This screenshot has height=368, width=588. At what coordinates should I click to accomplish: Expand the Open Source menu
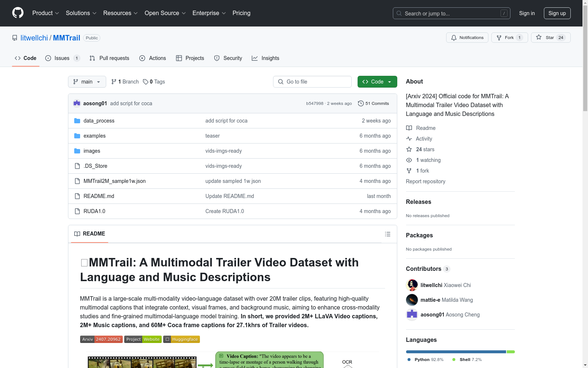(x=165, y=13)
